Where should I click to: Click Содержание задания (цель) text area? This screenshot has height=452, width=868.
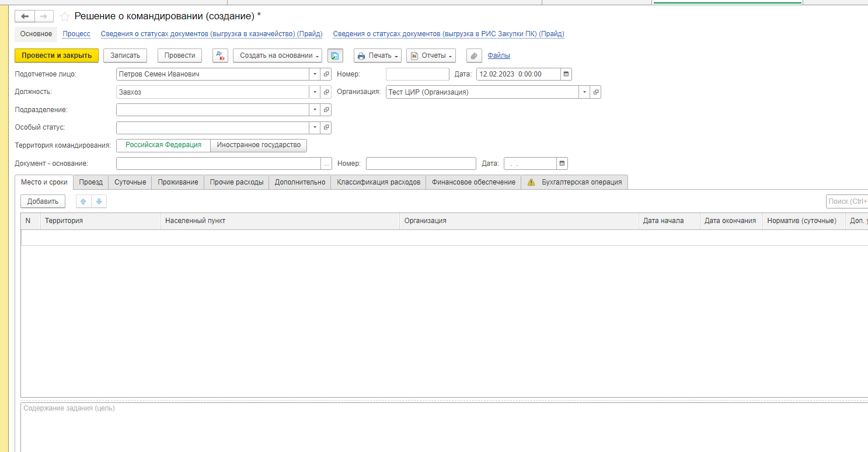point(444,427)
